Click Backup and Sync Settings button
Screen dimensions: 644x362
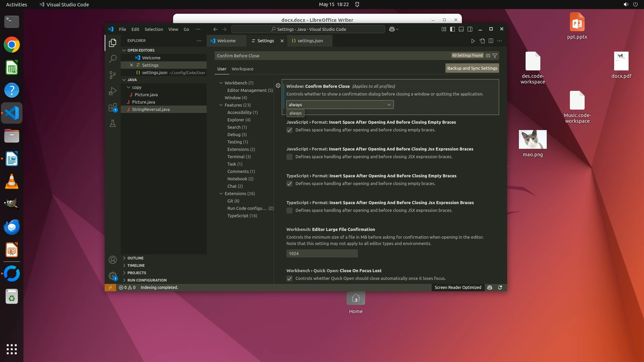[472, 68]
